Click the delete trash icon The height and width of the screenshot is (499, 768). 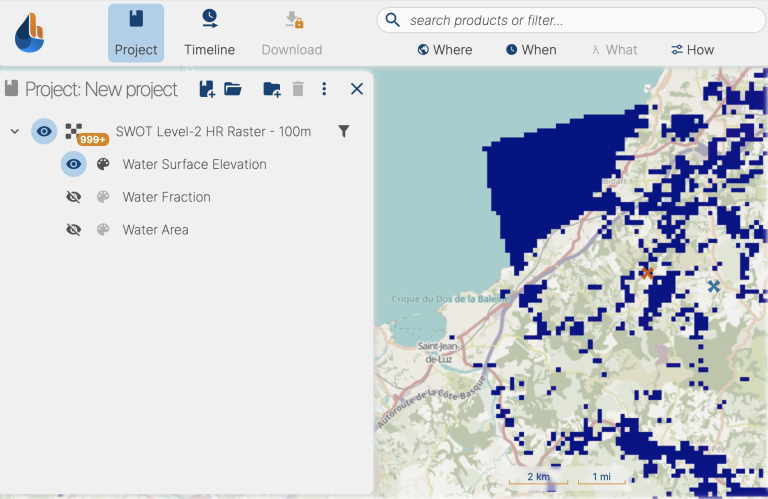(x=298, y=89)
